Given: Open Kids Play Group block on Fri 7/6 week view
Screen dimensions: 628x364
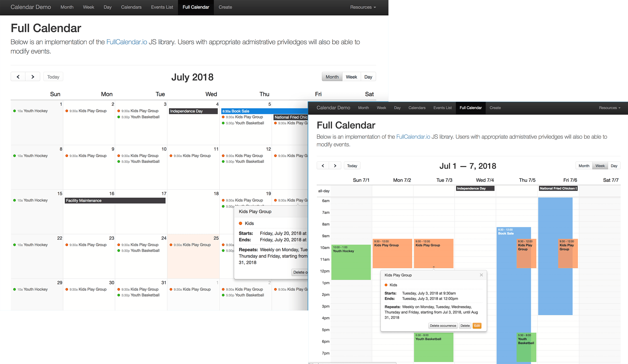Looking at the screenshot, I should click(x=568, y=253).
